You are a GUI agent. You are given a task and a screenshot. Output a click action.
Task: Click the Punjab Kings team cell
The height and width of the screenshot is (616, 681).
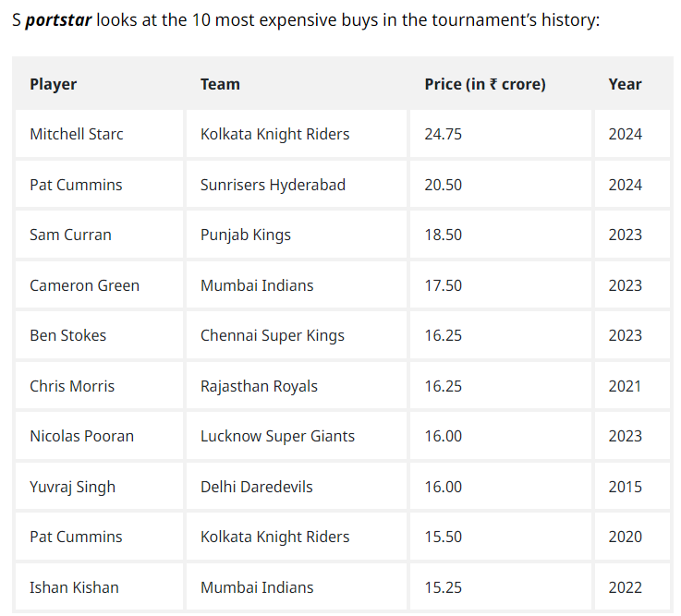coord(246,235)
